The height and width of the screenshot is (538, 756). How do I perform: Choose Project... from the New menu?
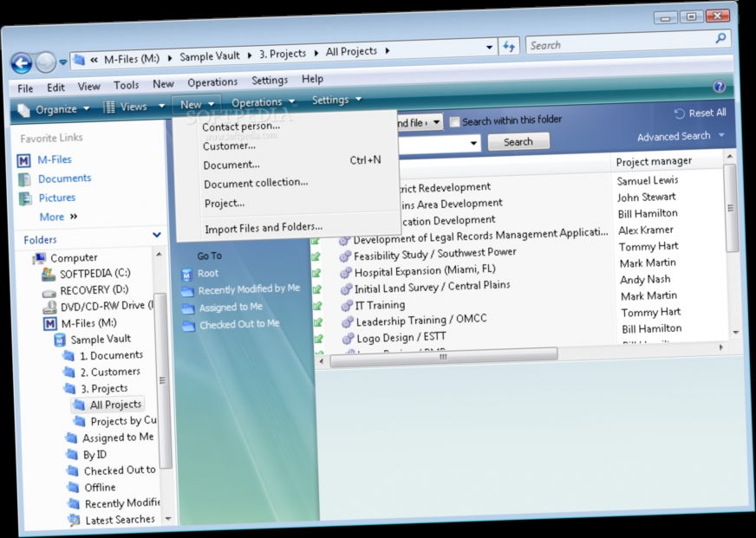click(x=225, y=204)
